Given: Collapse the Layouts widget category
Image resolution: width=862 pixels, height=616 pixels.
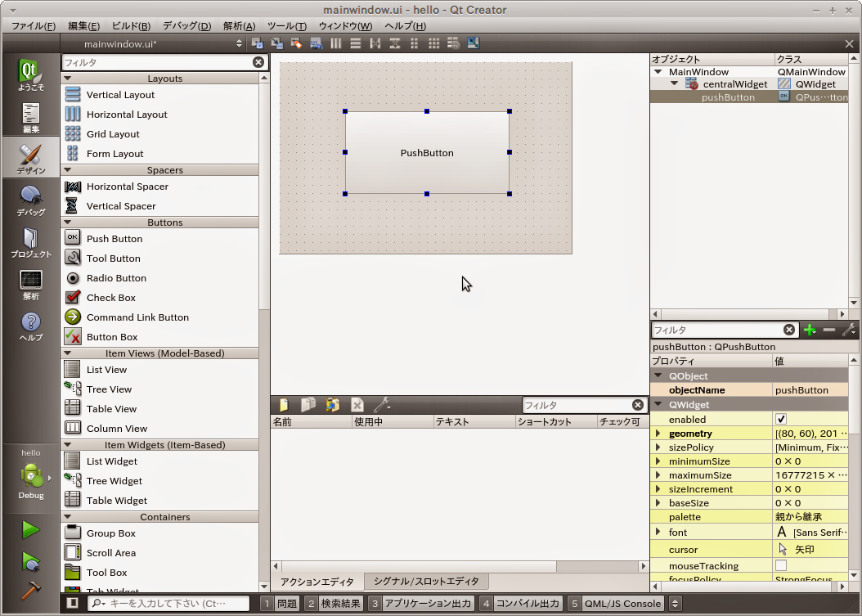Looking at the screenshot, I should tap(68, 79).
